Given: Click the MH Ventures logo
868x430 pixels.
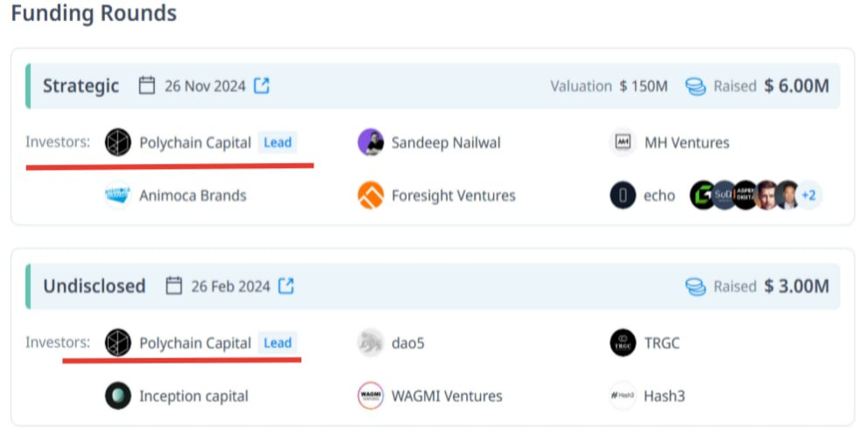Looking at the screenshot, I should pyautogui.click(x=623, y=142).
